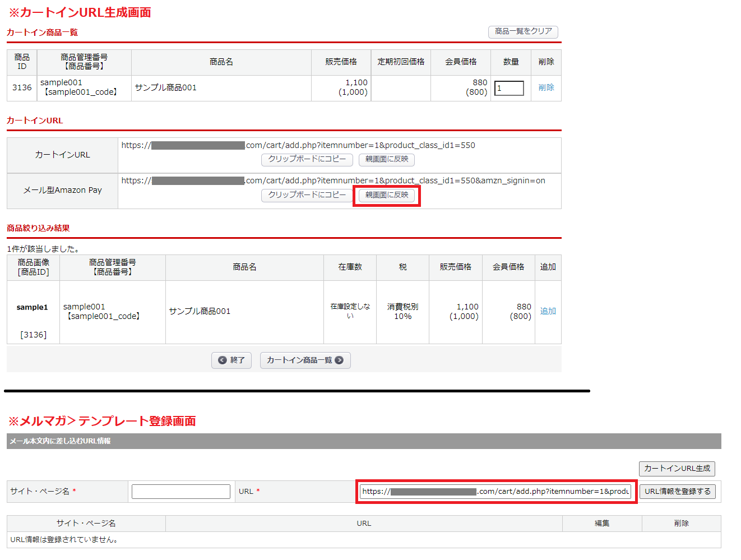The height and width of the screenshot is (560, 741).
Task: Click the カートインURL address ending in id1=550
Action: (298, 145)
